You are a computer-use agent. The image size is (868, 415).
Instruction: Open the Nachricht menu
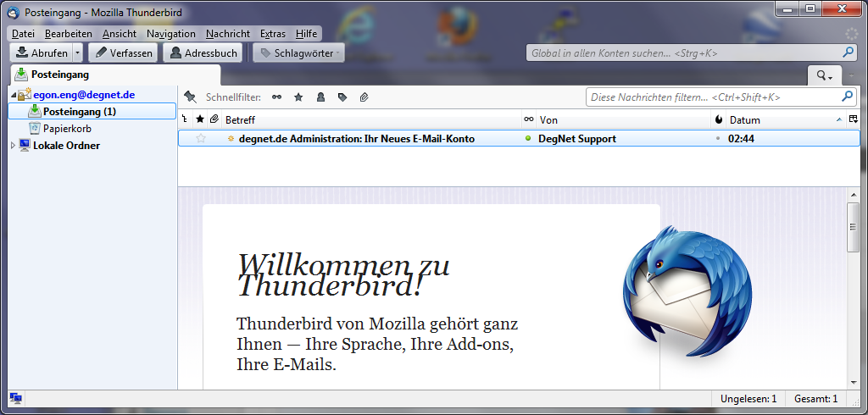click(227, 34)
